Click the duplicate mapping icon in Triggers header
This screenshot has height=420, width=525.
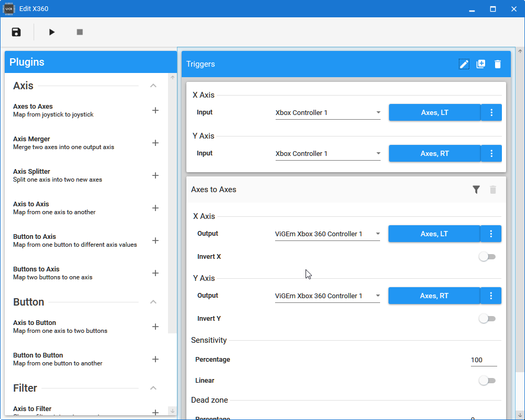(x=481, y=64)
